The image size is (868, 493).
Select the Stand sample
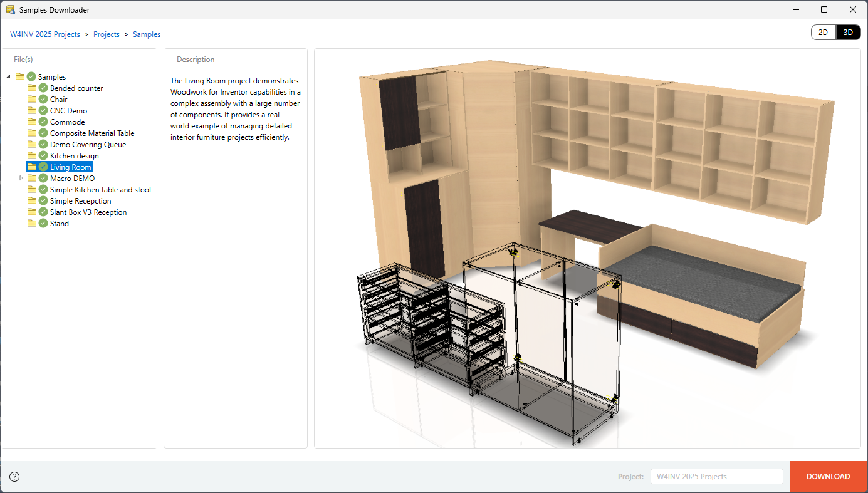point(60,224)
